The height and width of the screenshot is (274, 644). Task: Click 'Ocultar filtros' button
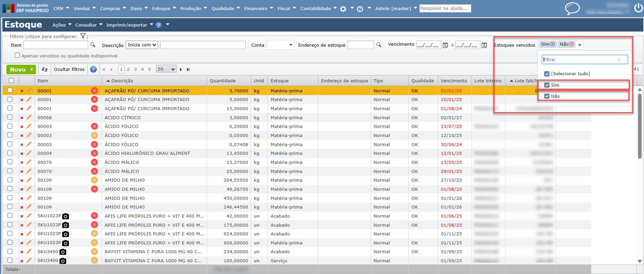point(69,70)
